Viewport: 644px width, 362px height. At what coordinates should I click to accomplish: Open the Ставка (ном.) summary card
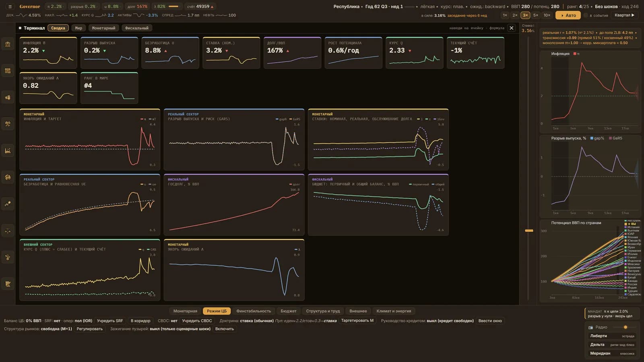231,53
